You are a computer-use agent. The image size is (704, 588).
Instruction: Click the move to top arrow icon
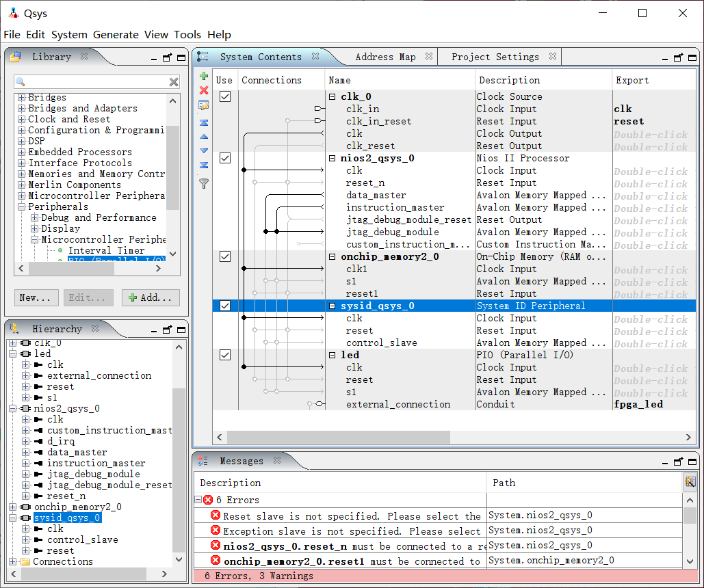click(203, 123)
